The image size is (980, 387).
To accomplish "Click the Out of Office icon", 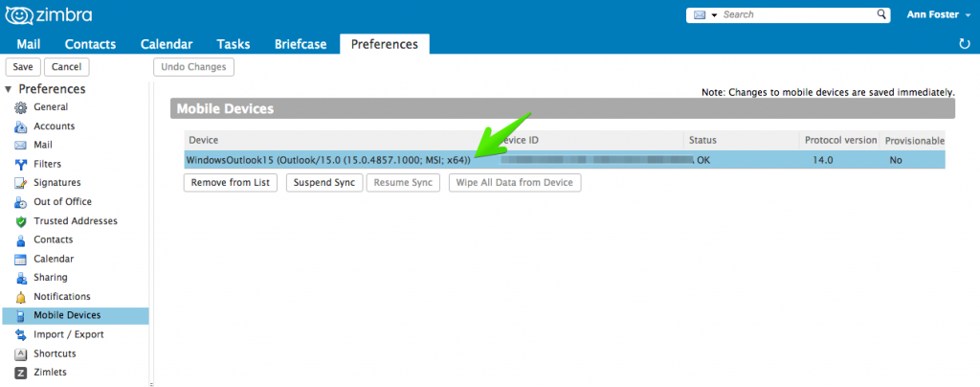I will [21, 202].
